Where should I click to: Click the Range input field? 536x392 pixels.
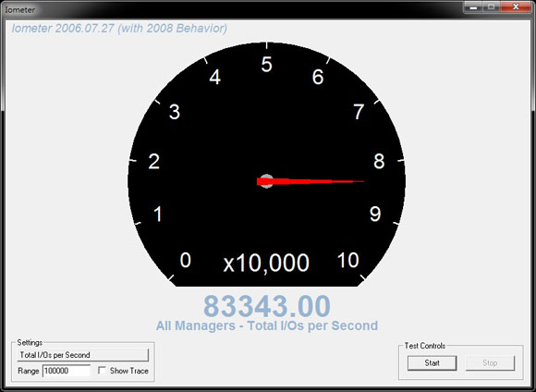point(67,371)
